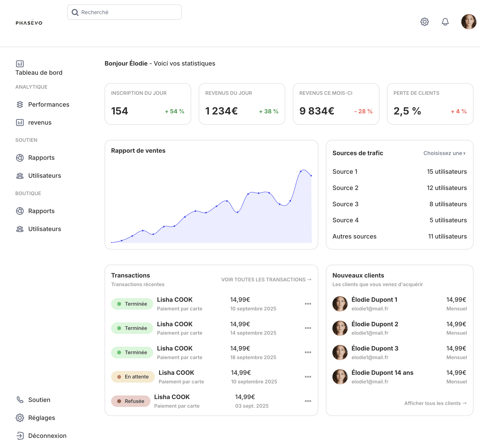This screenshot has height=448, width=480.
Task: Click the revenus chart icon in sidebar
Action: (20, 123)
